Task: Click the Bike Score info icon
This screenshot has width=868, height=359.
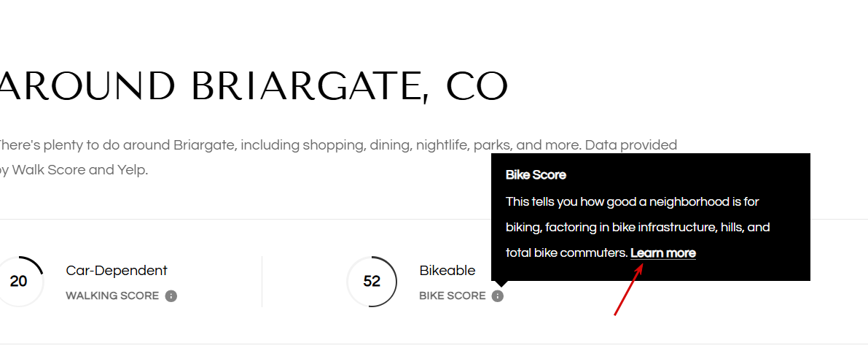Action: (x=498, y=296)
